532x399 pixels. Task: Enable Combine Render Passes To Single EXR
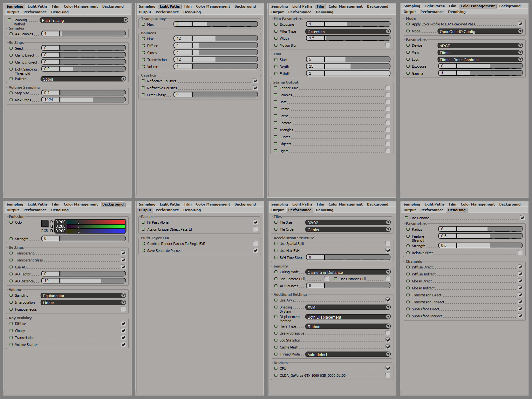pos(256,243)
